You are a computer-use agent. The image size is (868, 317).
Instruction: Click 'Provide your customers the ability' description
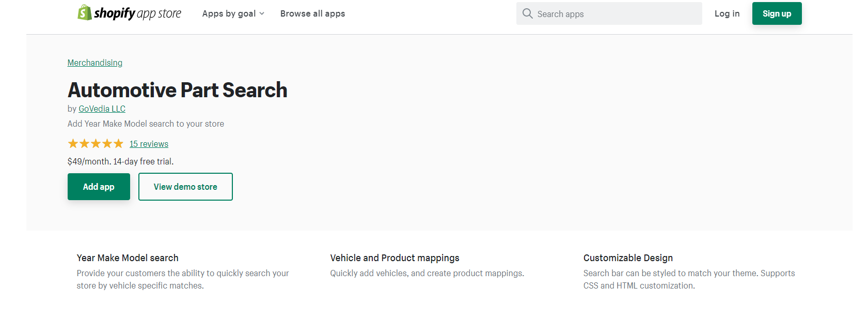pyautogui.click(x=183, y=279)
